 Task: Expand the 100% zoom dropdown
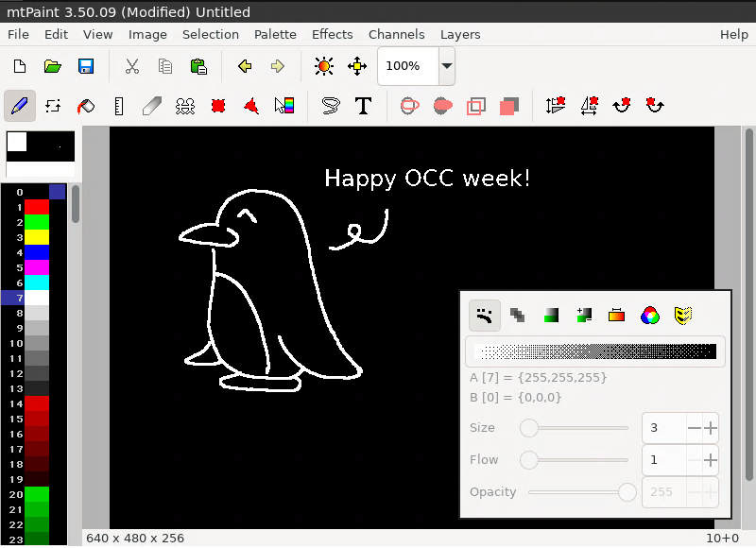[x=446, y=66]
